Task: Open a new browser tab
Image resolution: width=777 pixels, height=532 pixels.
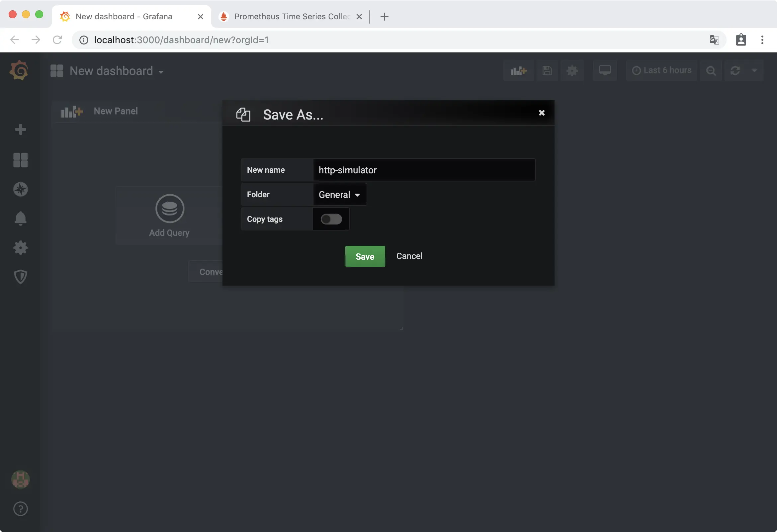Action: (384, 17)
